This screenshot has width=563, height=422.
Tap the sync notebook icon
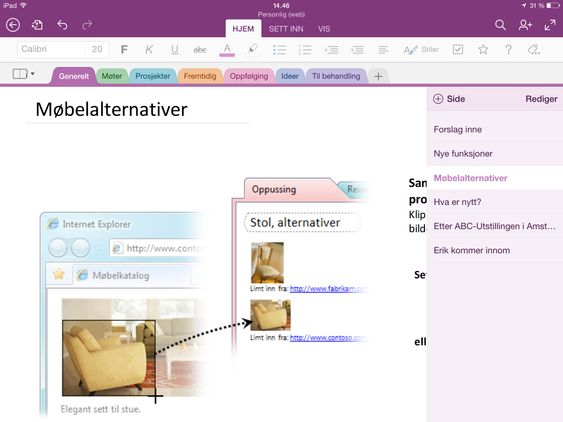point(37,25)
